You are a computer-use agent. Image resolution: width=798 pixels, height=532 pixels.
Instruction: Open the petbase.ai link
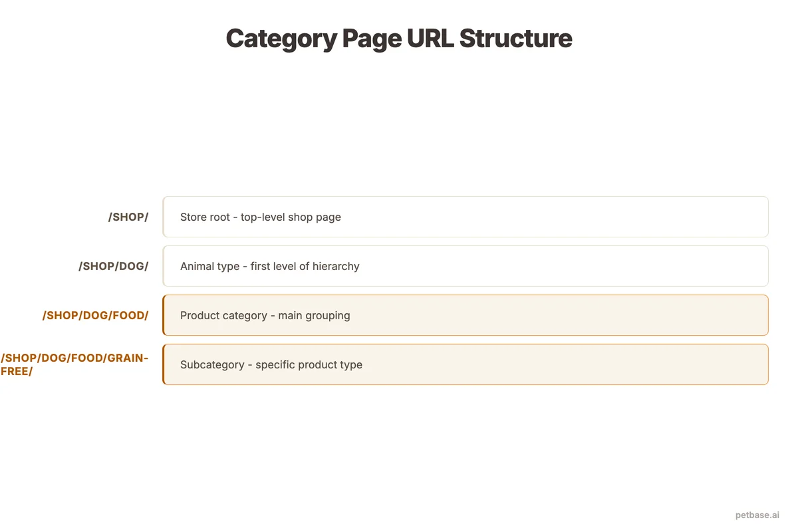(x=757, y=515)
